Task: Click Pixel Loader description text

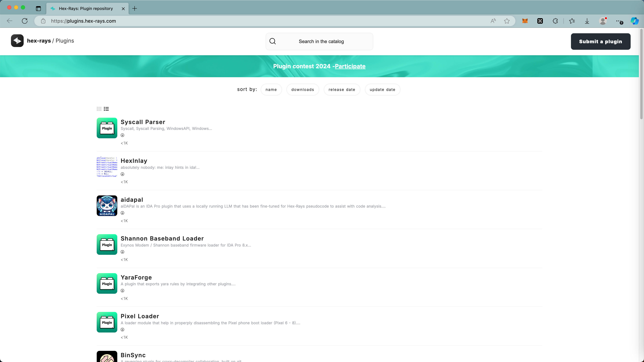Action: pos(210,323)
